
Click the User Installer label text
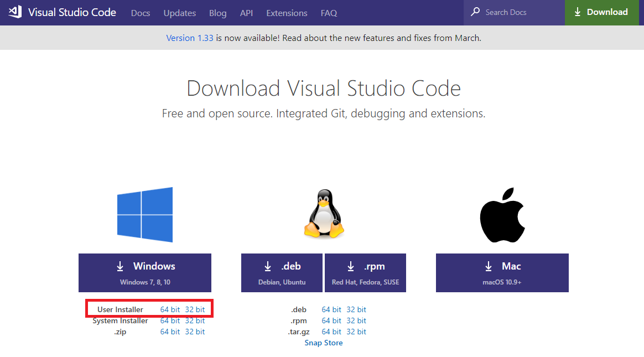pos(121,309)
